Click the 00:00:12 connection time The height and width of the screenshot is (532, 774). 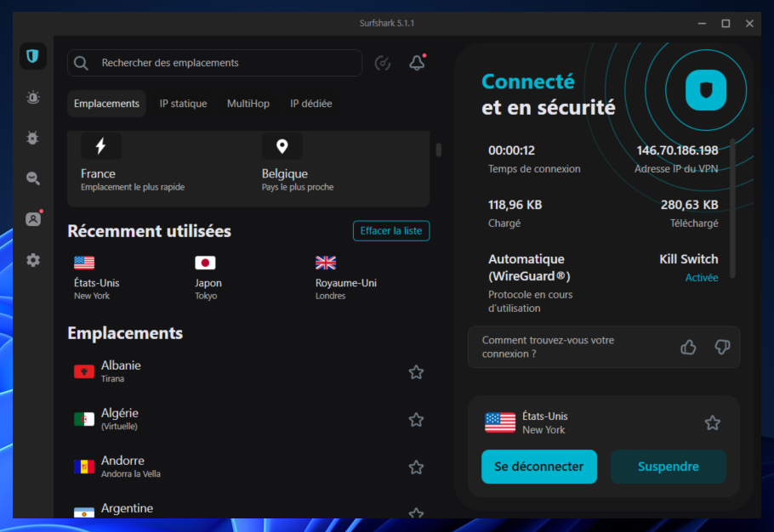[x=511, y=150]
